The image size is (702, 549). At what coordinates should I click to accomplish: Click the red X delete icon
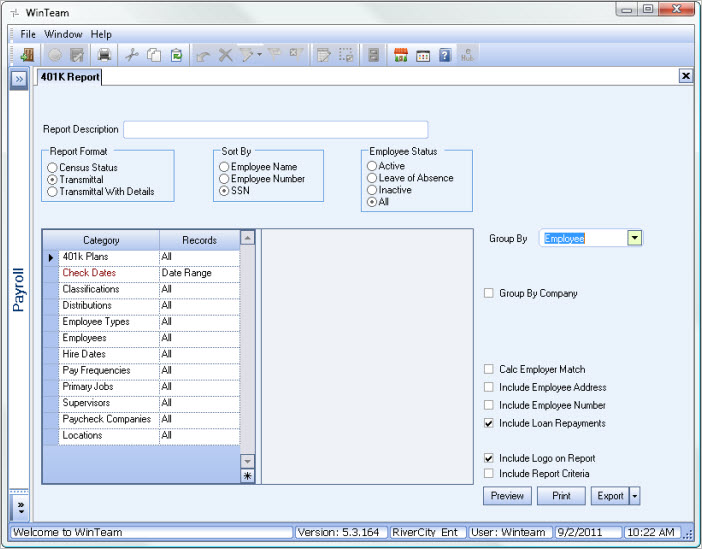click(x=225, y=55)
